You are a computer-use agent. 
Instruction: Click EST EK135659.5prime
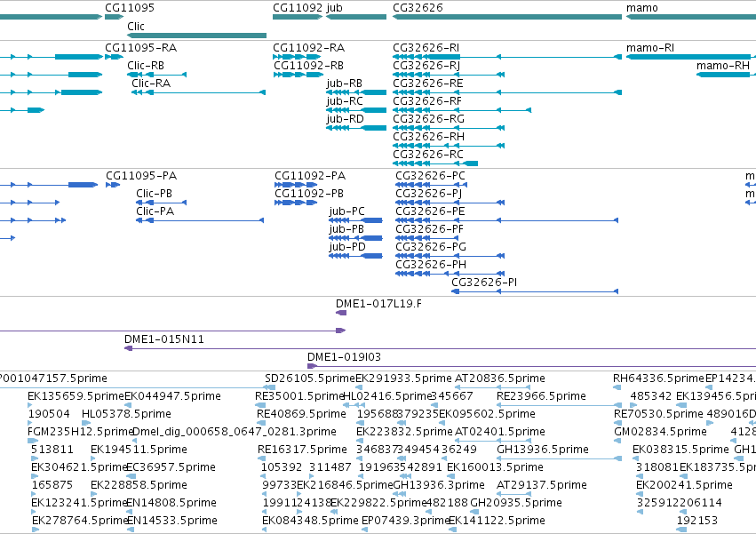[x=76, y=396]
